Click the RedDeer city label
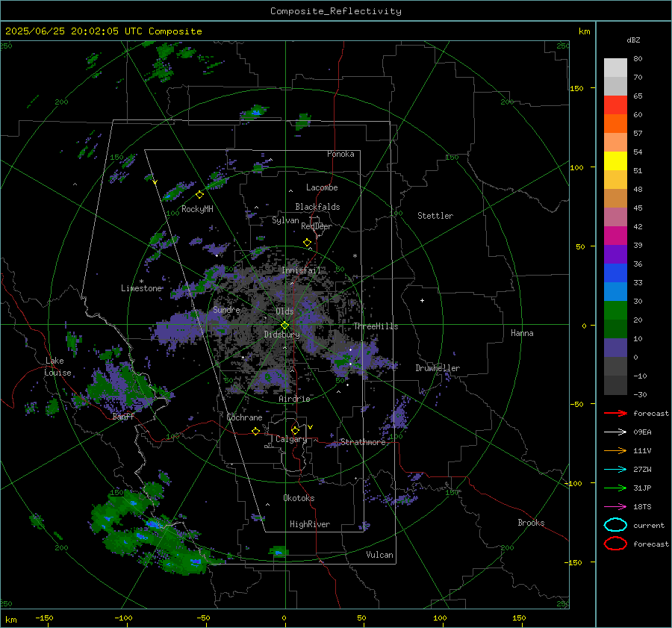 317,226
